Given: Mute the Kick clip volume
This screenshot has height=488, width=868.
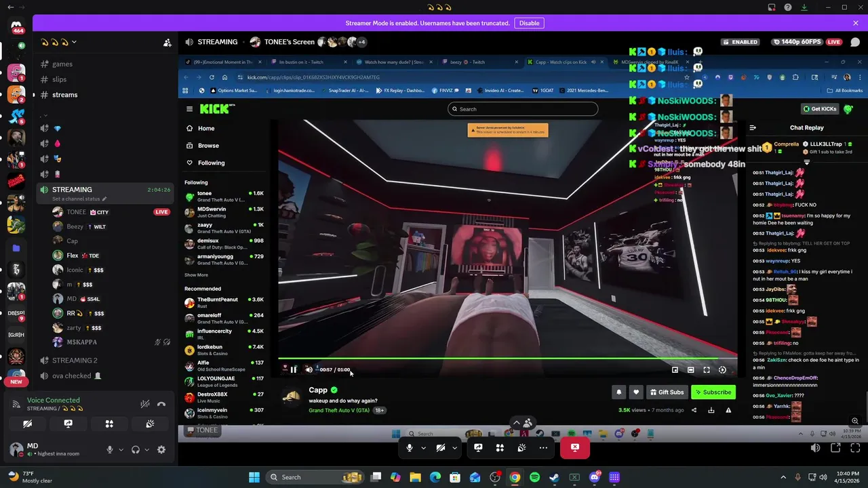Looking at the screenshot, I should coord(309,369).
